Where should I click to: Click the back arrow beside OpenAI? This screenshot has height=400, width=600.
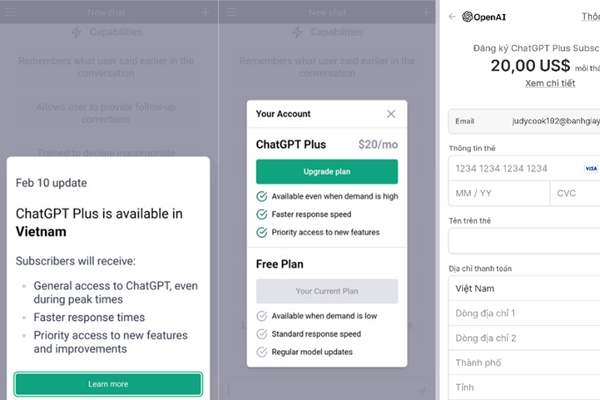[452, 16]
